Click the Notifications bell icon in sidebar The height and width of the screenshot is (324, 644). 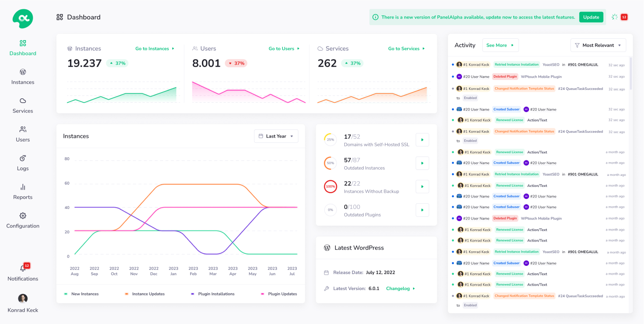(x=23, y=268)
